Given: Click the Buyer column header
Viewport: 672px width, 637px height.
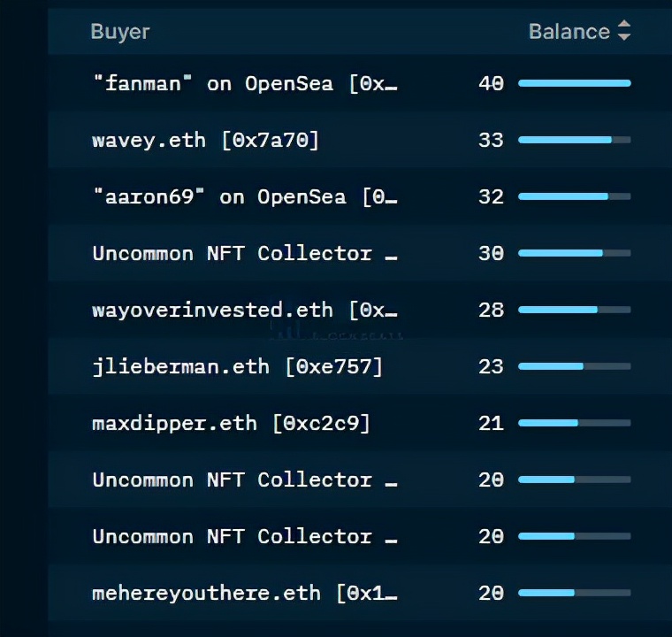Looking at the screenshot, I should tap(120, 31).
